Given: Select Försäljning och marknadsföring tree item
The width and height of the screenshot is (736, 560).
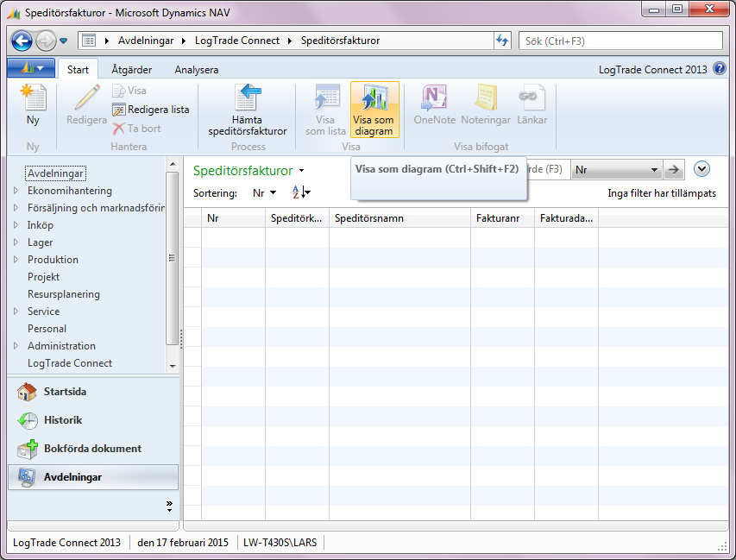Looking at the screenshot, I should (x=96, y=208).
